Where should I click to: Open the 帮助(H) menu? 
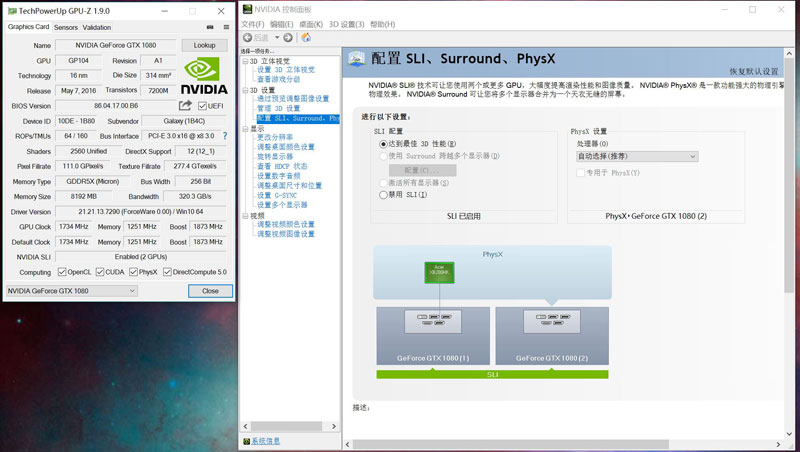[x=383, y=24]
